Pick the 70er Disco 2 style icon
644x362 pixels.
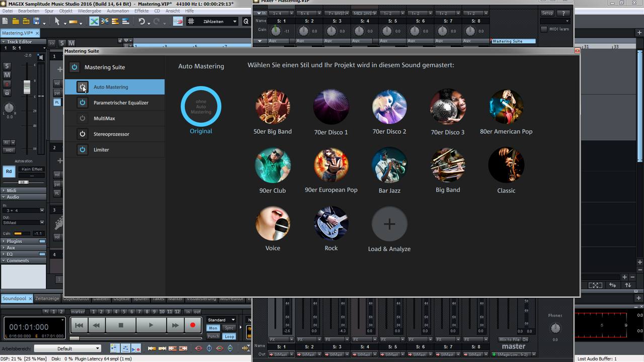[x=389, y=107]
